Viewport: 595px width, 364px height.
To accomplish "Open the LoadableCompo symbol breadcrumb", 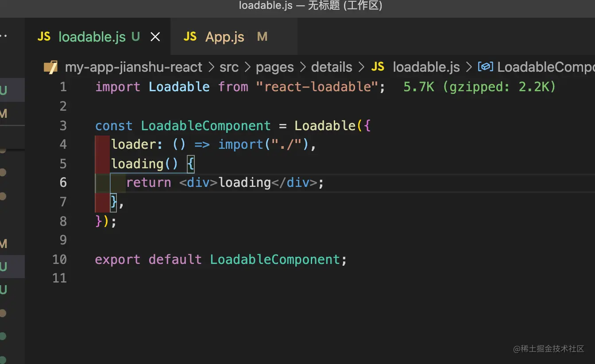I will click(x=546, y=67).
